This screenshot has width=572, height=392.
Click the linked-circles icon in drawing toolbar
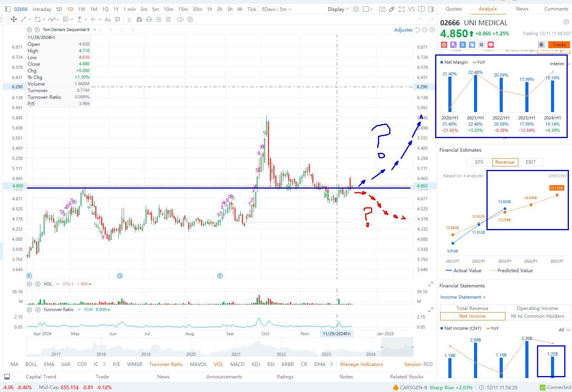(180, 19)
